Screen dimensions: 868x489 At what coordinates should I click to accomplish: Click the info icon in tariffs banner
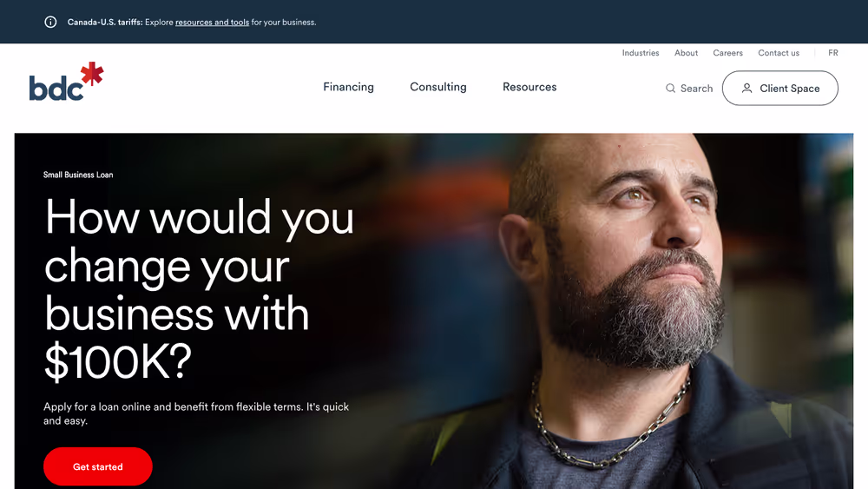50,23
